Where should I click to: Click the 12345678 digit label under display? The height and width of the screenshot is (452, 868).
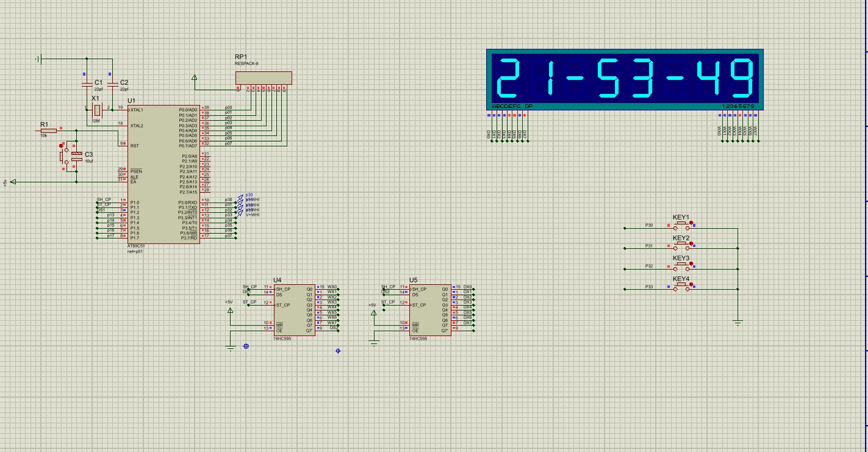pos(738,106)
